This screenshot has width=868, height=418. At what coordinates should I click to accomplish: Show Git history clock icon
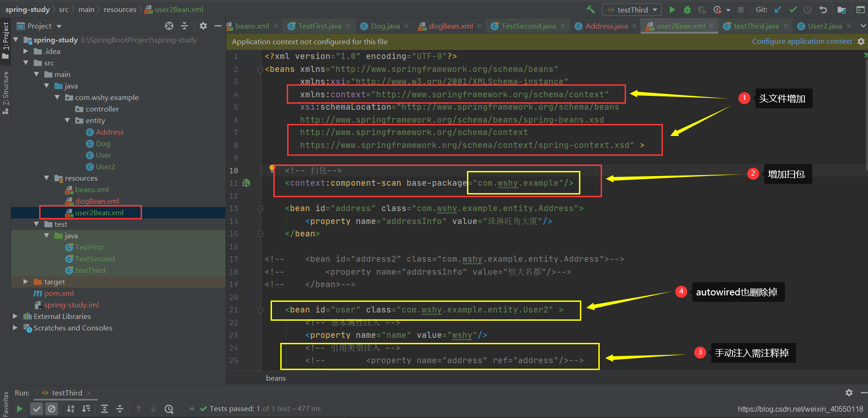click(808, 10)
